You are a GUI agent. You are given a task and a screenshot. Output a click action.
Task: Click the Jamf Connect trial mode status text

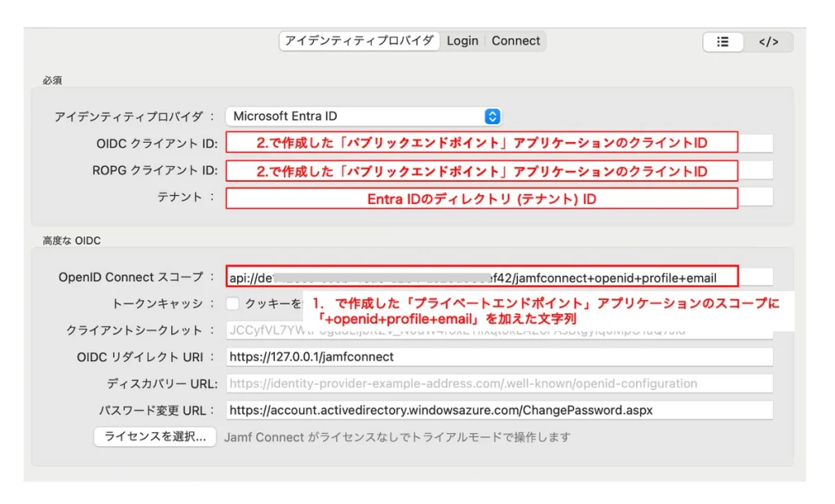click(397, 436)
